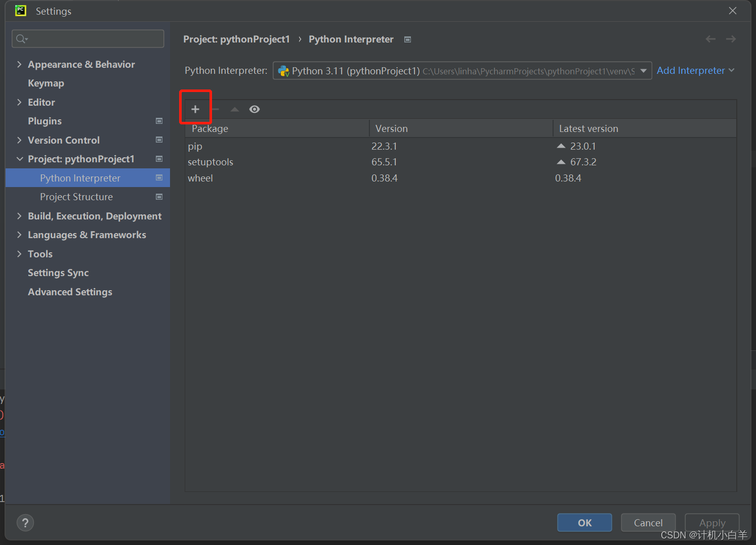Click the Latest version column header
Screen dimensions: 756x545
[645, 128]
